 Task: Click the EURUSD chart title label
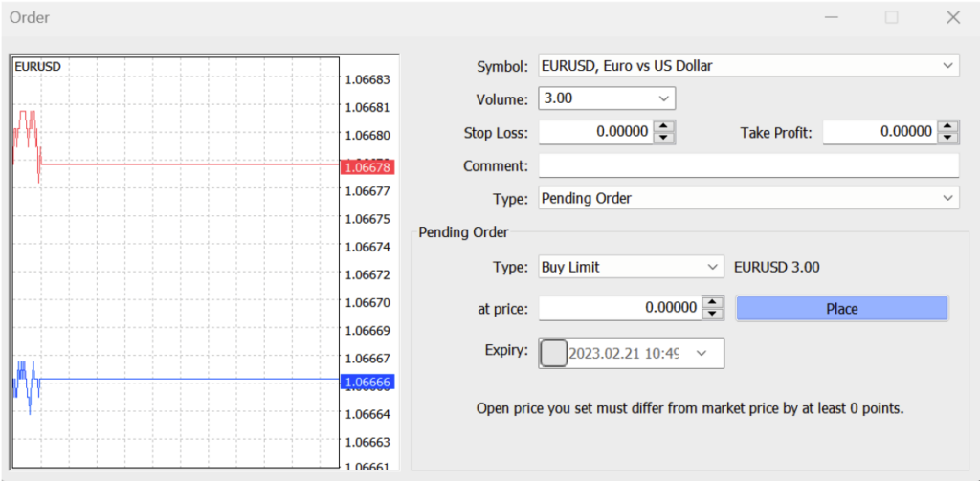(37, 66)
